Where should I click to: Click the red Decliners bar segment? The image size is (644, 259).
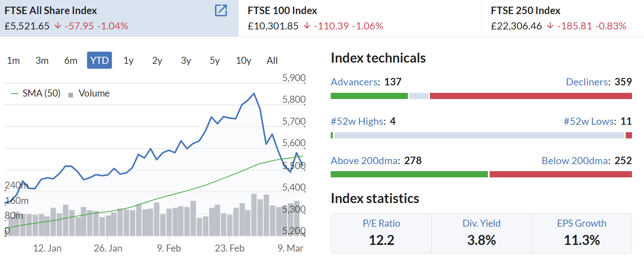[x=531, y=96]
